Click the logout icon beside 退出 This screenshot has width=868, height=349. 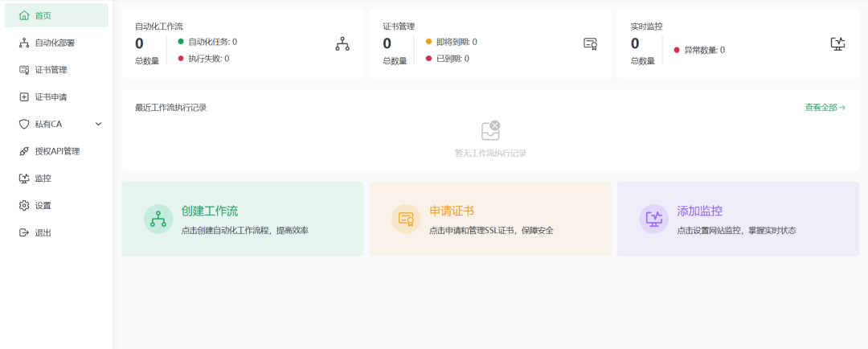[24, 232]
